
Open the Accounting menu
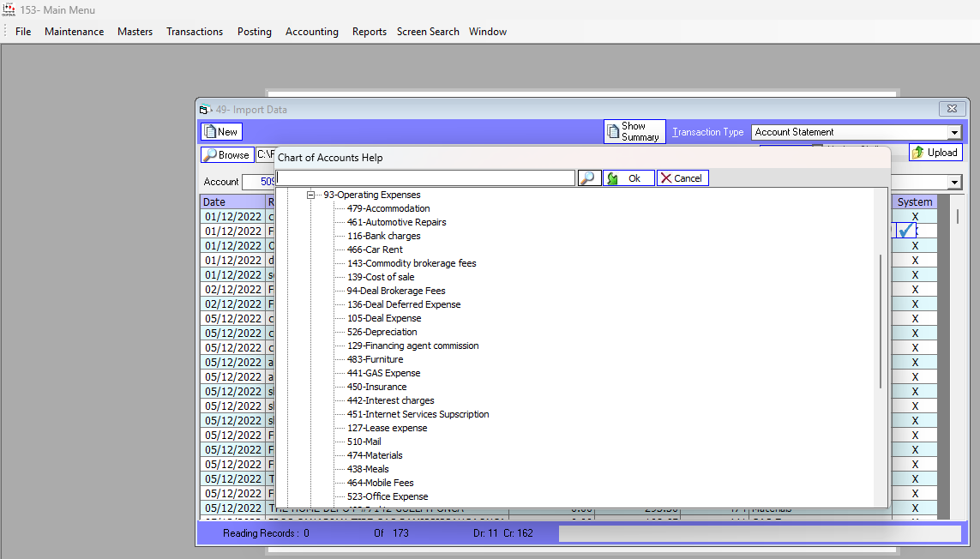click(312, 31)
